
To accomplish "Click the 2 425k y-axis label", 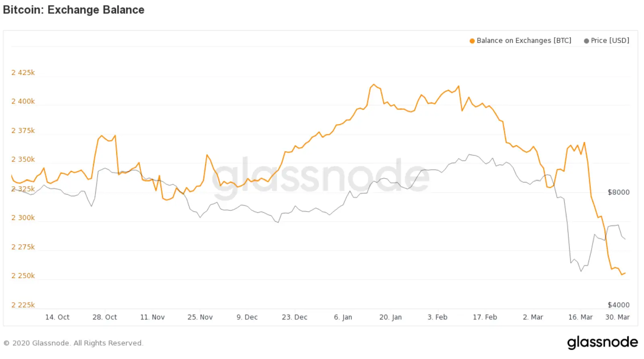I will pos(23,73).
